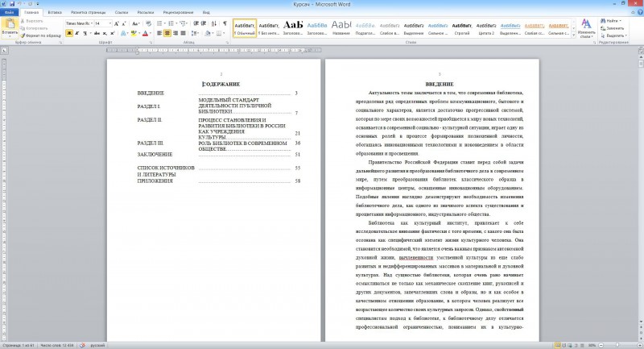
Task: Toggle Italic (К) formatting
Action: tap(76, 33)
